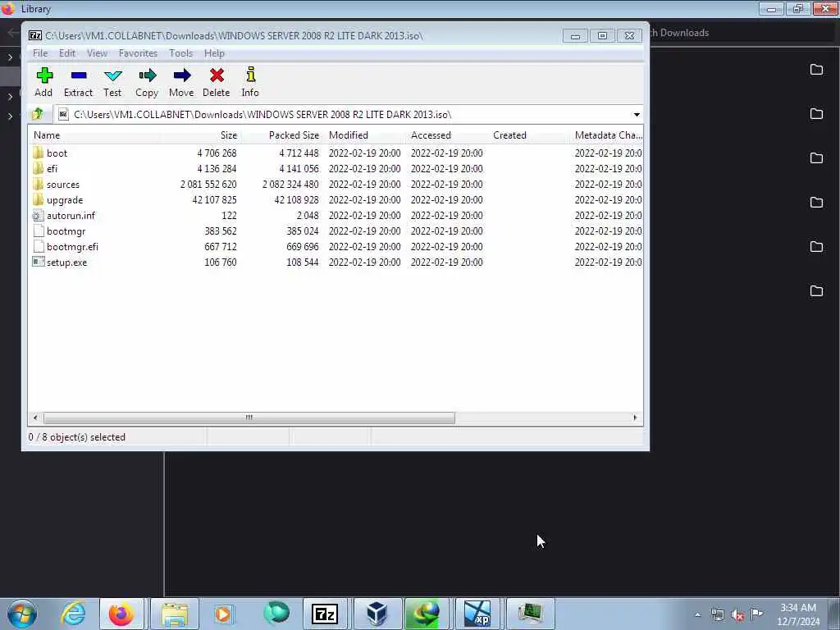Click the 7-Zip taskbar button
The image size is (840, 630).
[x=325, y=614]
